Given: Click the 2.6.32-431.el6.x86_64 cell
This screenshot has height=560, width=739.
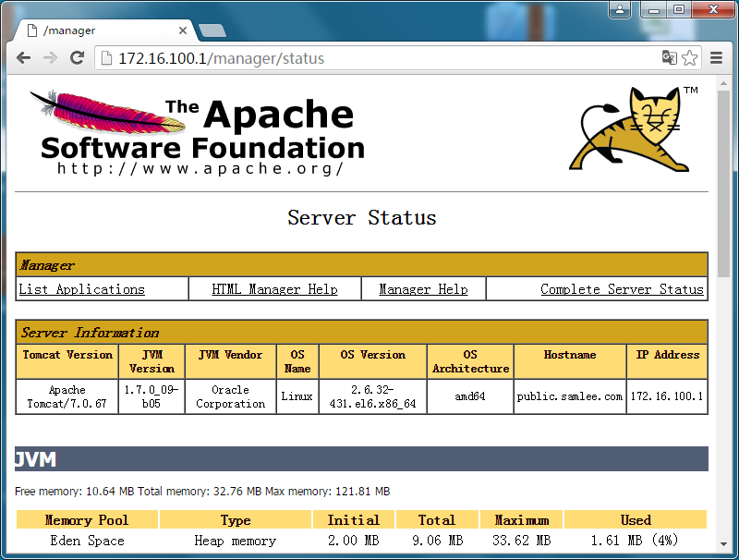Looking at the screenshot, I should pos(373,396).
